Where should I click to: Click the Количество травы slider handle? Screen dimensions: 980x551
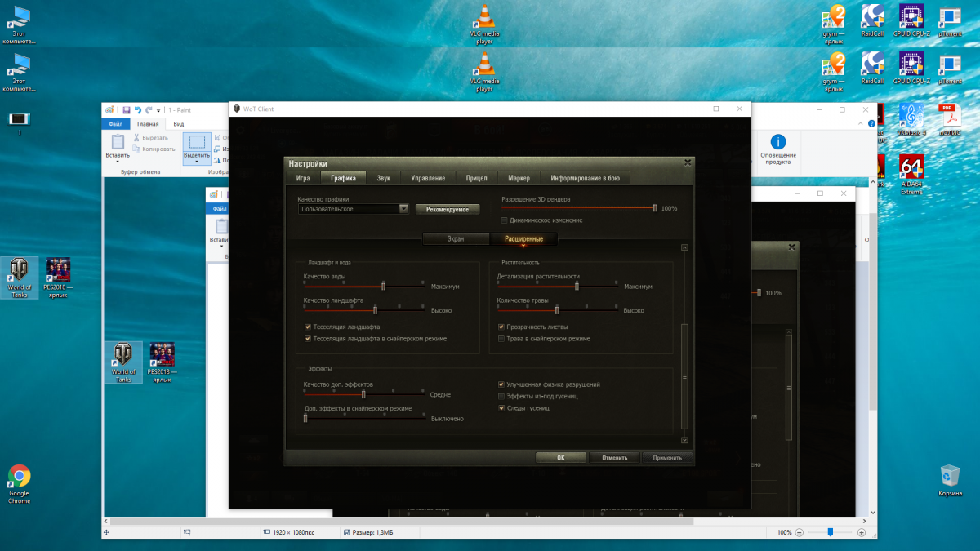point(557,309)
